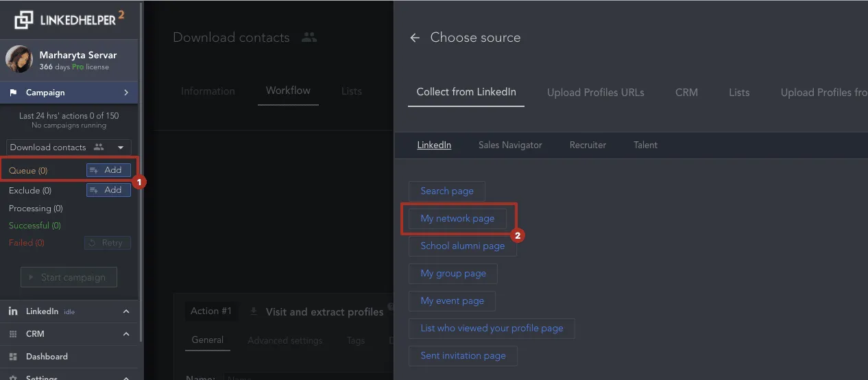Click people icon beside Download contacts title
Image resolution: width=868 pixels, height=380 pixels.
click(x=309, y=38)
